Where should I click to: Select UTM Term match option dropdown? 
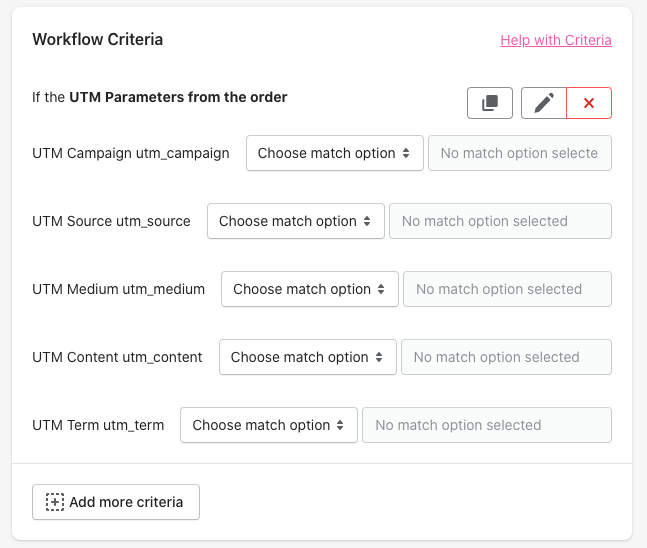pyautogui.click(x=269, y=425)
